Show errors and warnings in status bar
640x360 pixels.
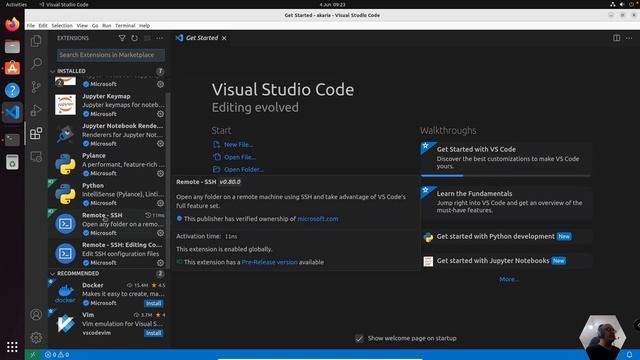[57, 355]
